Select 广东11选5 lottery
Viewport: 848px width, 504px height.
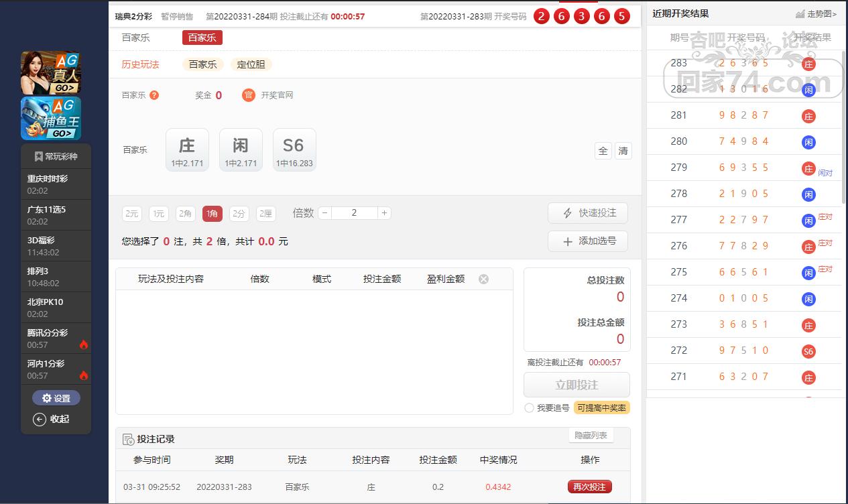click(56, 215)
